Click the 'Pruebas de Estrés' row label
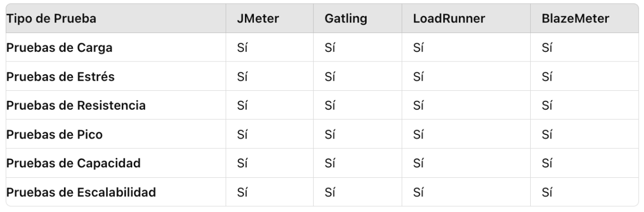This screenshot has height=212, width=644. click(x=53, y=77)
